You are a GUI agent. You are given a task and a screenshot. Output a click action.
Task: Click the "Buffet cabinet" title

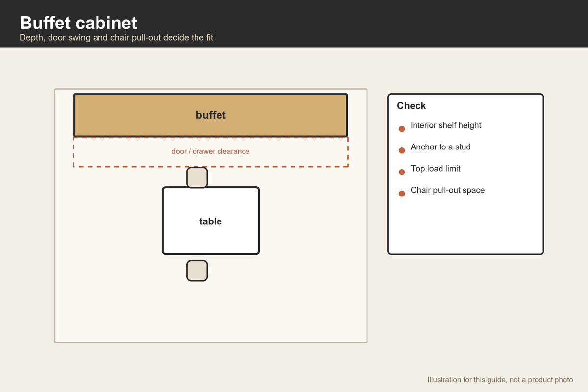[78, 23]
